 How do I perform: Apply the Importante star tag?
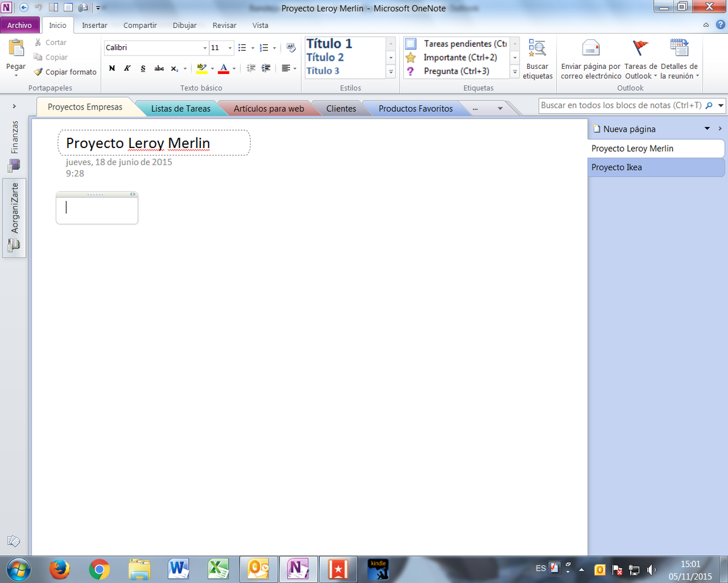458,57
